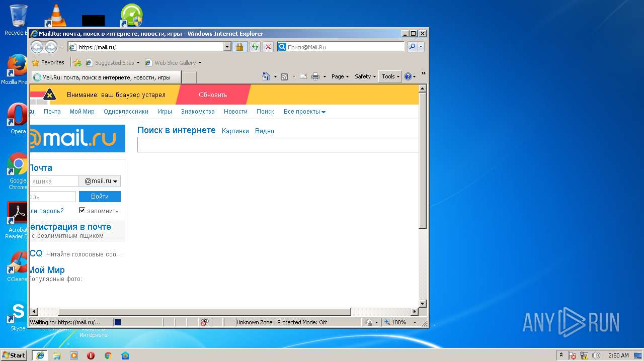This screenshot has height=362, width=644.
Task: Open the Tools menu
Action: pos(390,76)
